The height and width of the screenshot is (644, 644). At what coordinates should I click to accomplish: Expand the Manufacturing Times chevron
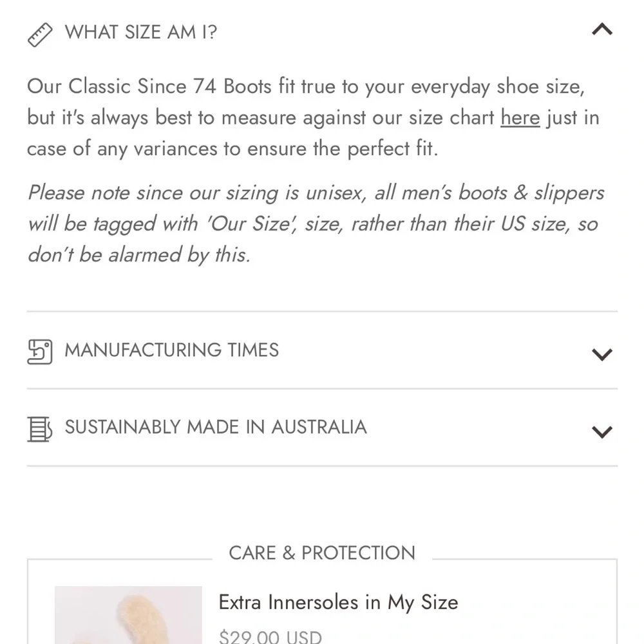(601, 354)
